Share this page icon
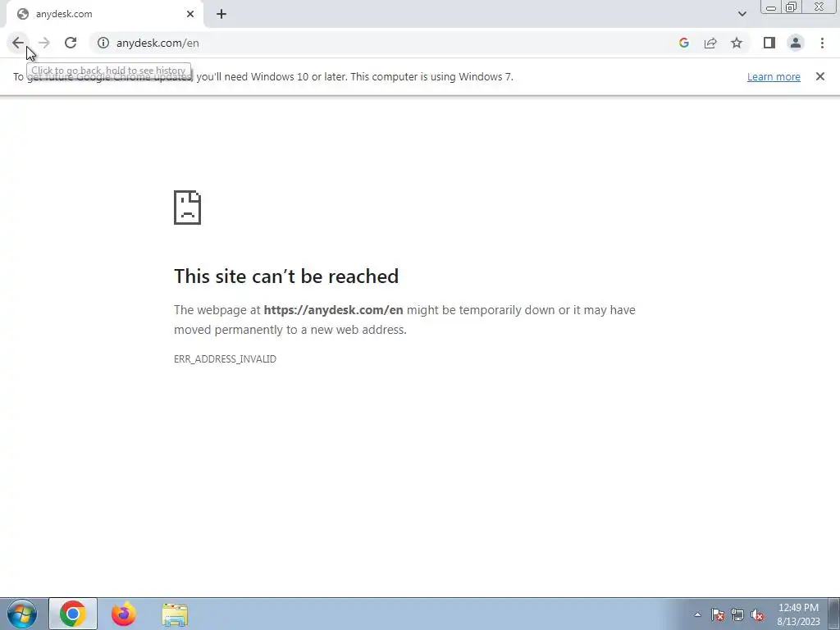840x630 pixels. (710, 43)
